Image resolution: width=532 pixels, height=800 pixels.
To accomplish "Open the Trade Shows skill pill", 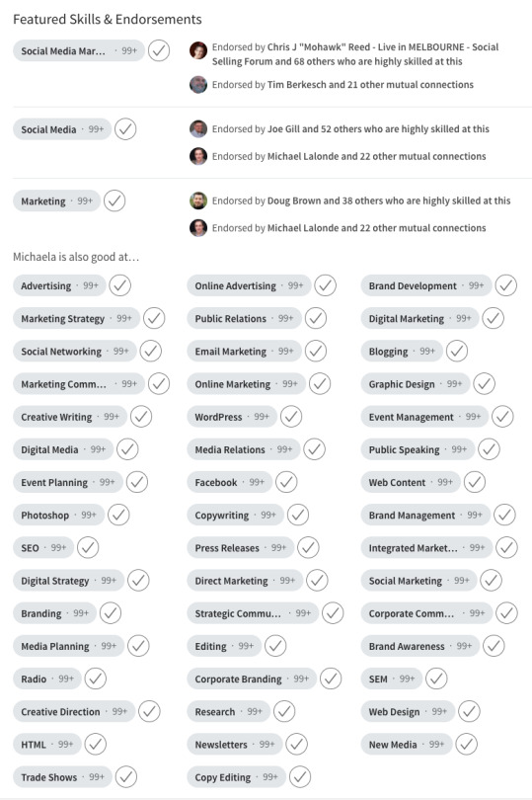I will 62,777.
